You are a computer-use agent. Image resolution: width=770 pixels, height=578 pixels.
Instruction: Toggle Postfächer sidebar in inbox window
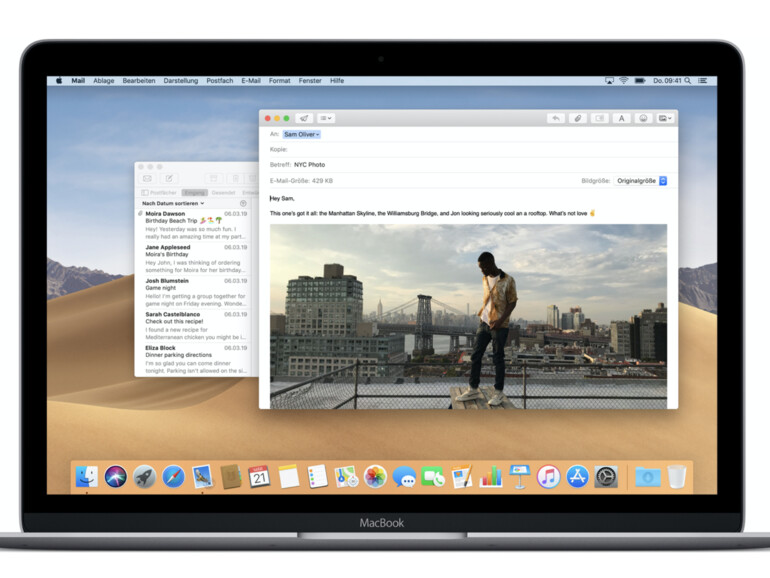pyautogui.click(x=159, y=193)
